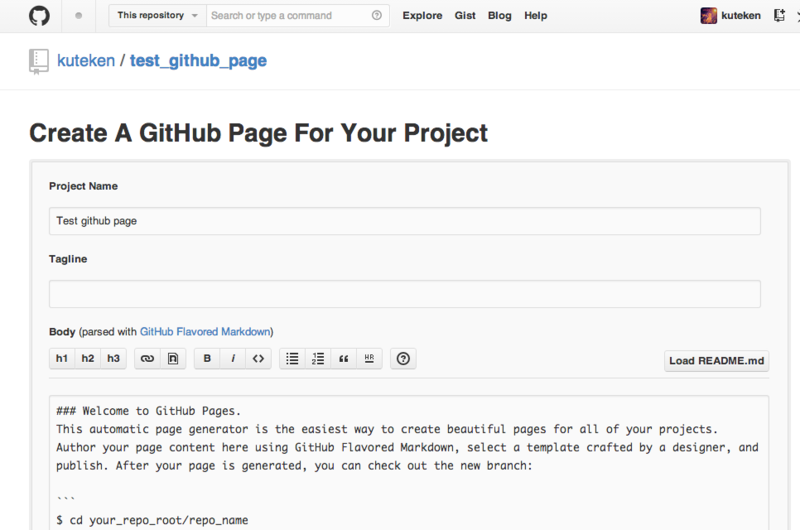This screenshot has width=800, height=530.
Task: Open kuteken owner link in repo title
Action: (86, 61)
